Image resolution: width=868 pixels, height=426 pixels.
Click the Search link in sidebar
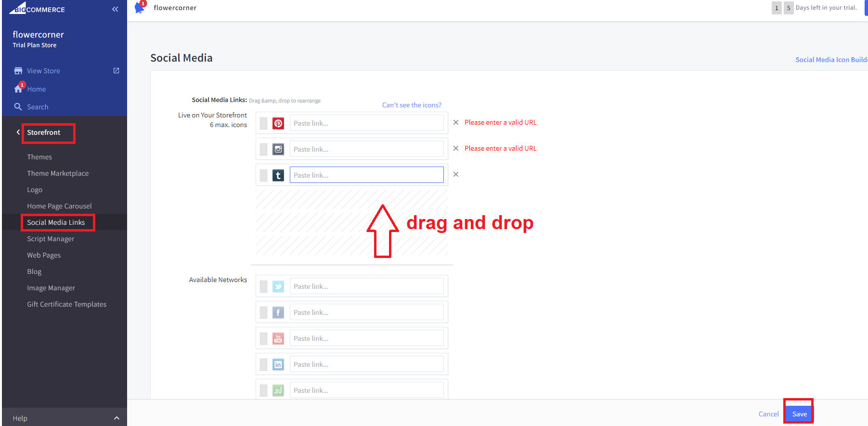tap(38, 107)
